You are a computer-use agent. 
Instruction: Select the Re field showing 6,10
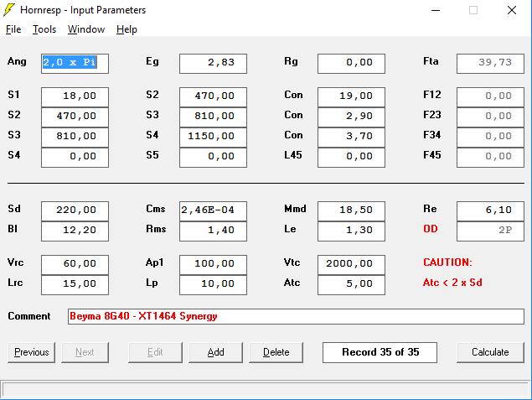point(490,211)
